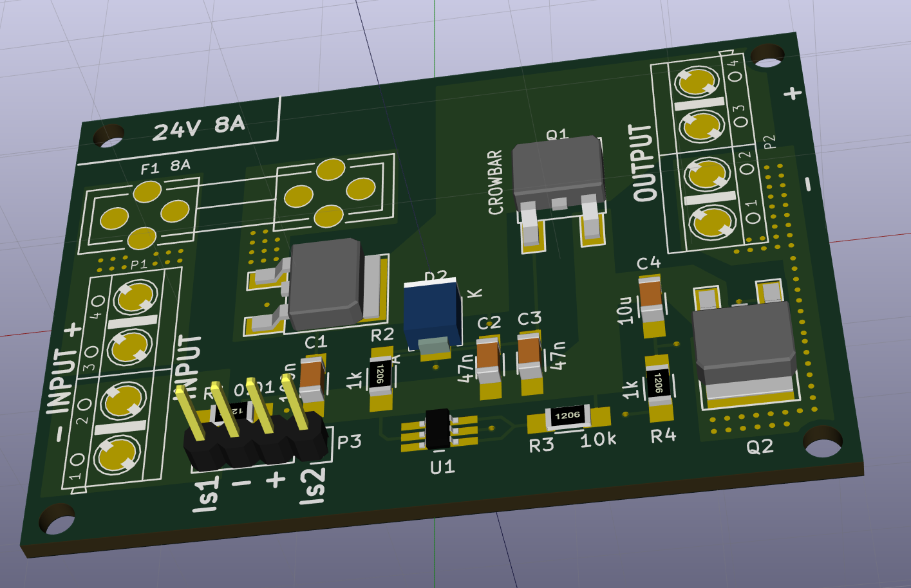Click the black U1 IC chip
This screenshot has height=588, width=911.
tap(438, 428)
